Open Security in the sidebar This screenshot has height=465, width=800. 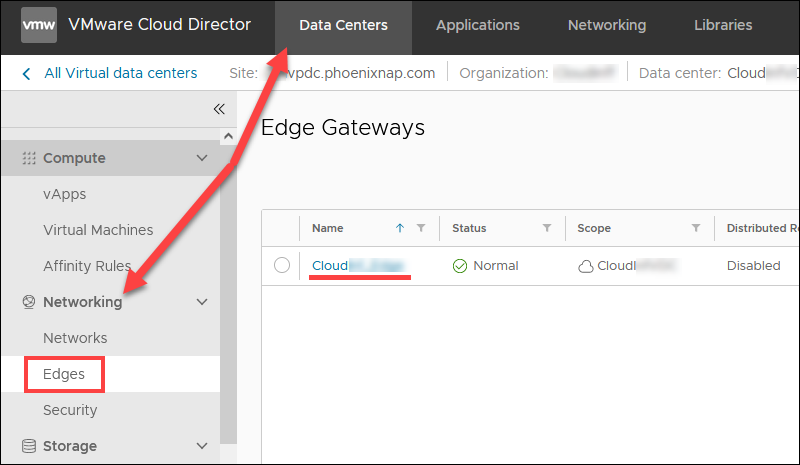[70, 410]
